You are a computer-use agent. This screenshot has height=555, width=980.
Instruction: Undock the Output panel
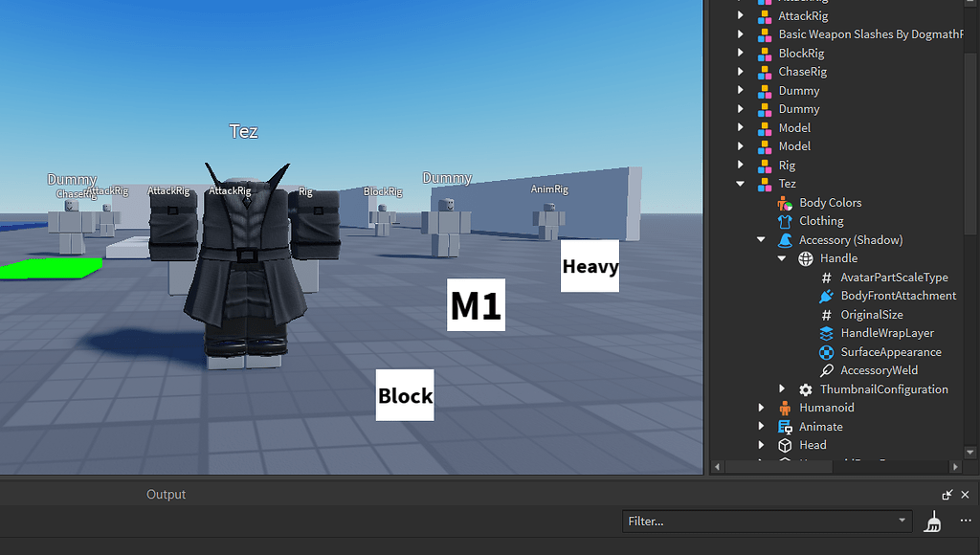pyautogui.click(x=947, y=495)
